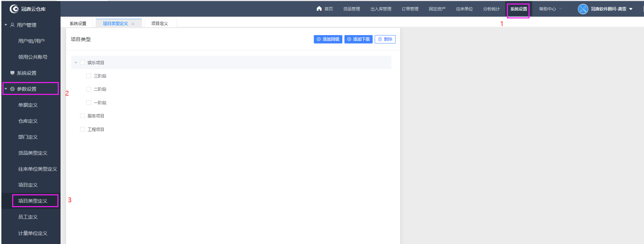Open 项目类型定义 in sidebar
644x244 pixels.
pos(33,201)
